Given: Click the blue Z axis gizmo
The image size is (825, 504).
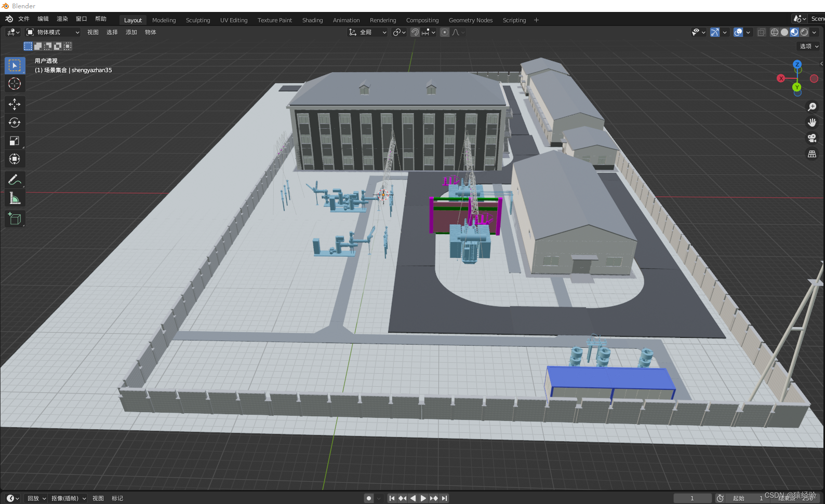Looking at the screenshot, I should click(797, 64).
